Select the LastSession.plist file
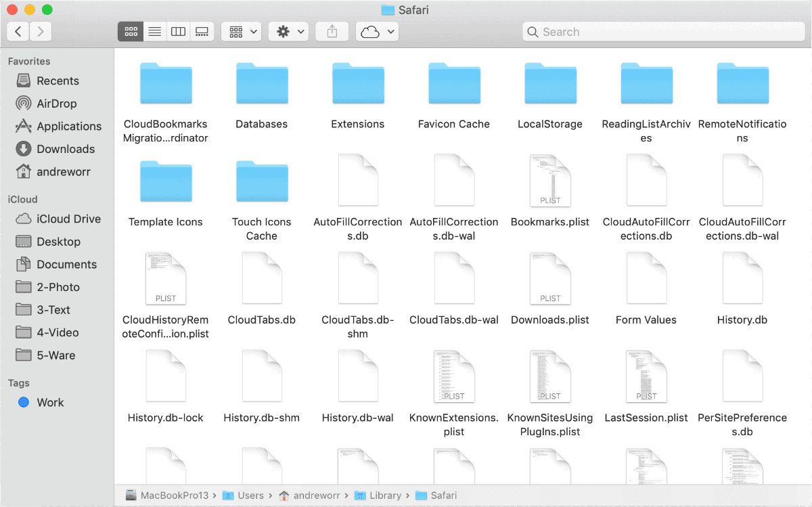This screenshot has width=812, height=507. pos(646,376)
